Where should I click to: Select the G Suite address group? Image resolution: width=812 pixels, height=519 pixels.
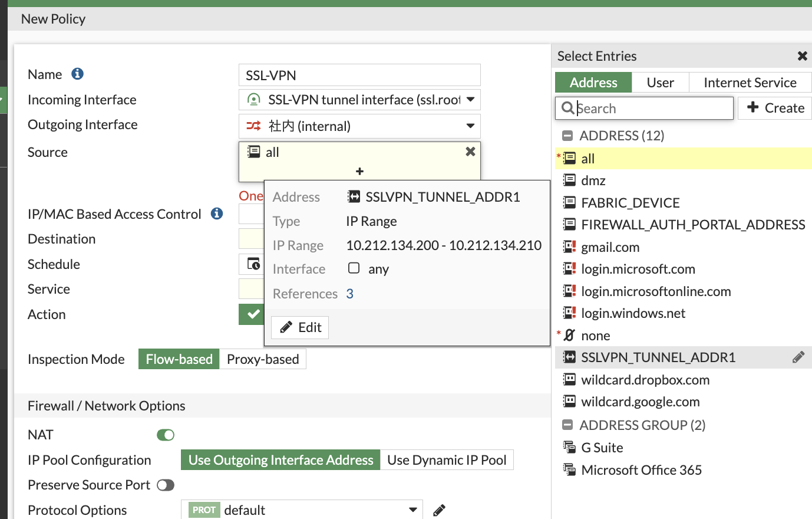click(x=683, y=448)
